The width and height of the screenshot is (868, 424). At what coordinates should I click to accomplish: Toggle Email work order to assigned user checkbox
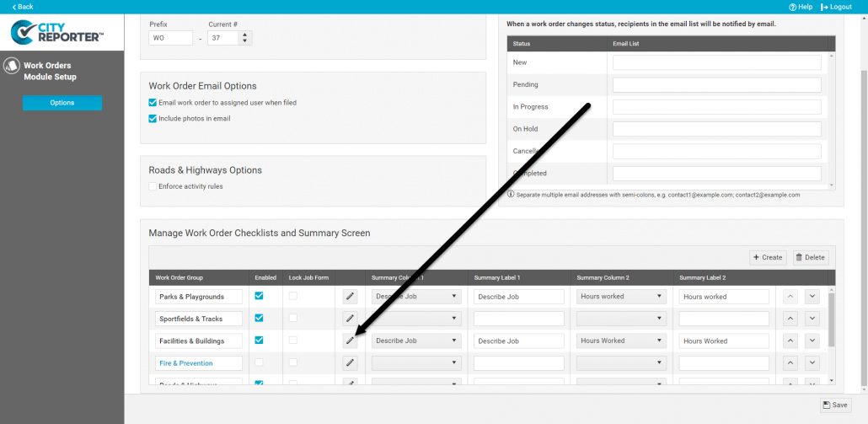click(x=153, y=103)
